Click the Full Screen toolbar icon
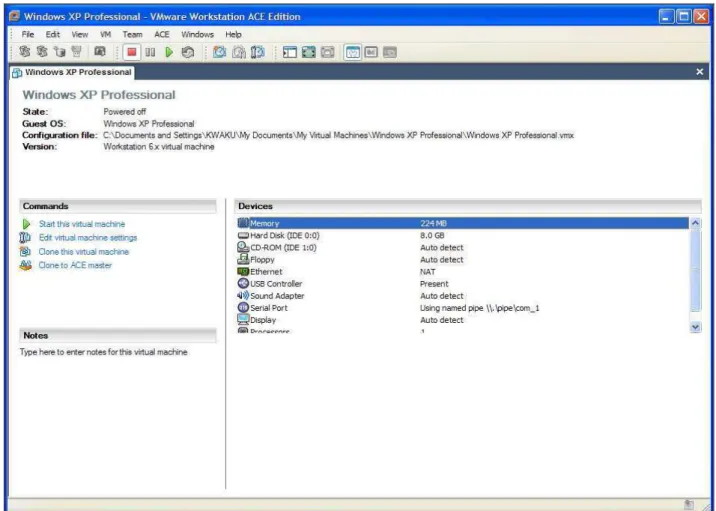Viewport: 716px width, 511px height. (309, 53)
